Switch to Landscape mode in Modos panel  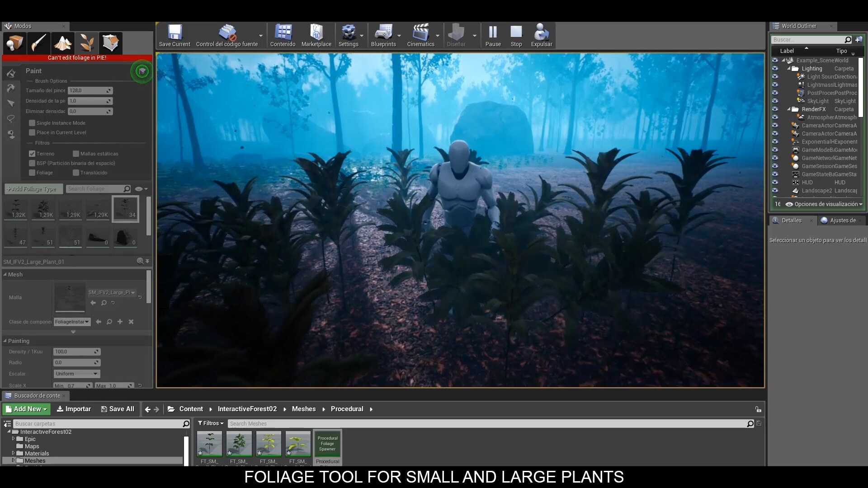[x=63, y=43]
